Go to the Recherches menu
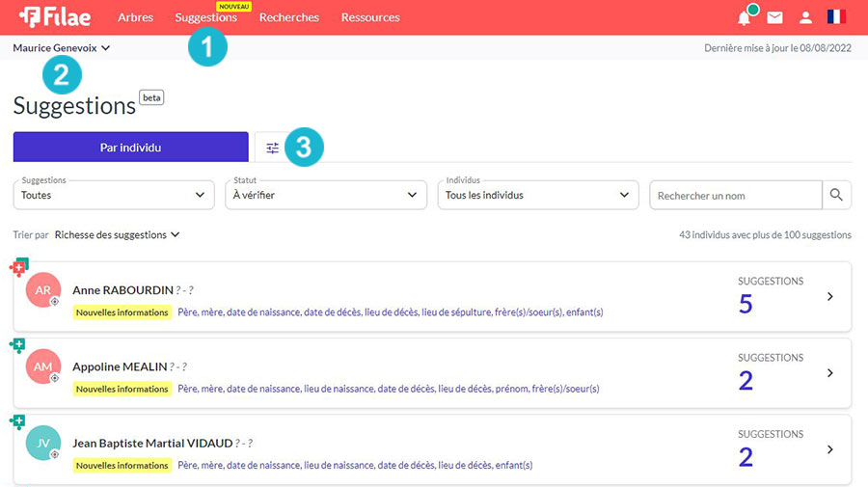 click(x=289, y=17)
